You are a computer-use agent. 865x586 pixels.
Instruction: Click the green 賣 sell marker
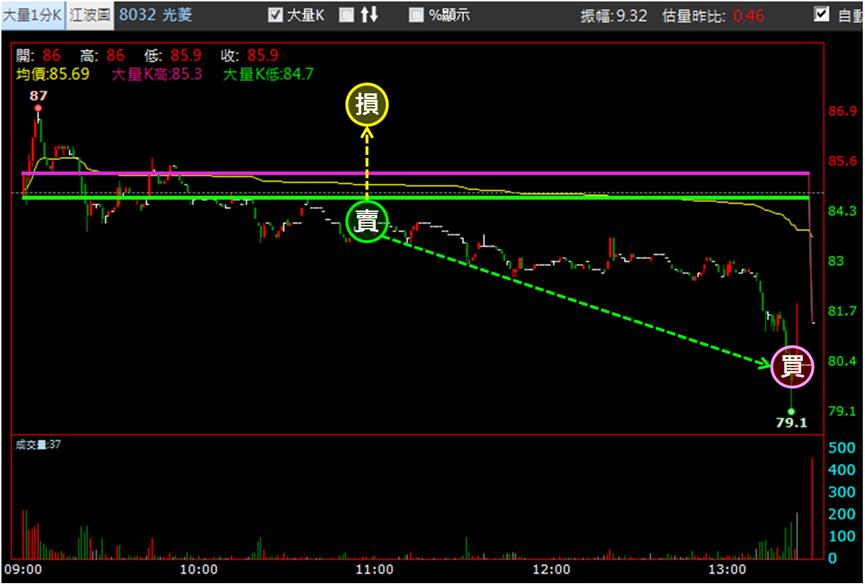coord(367,222)
